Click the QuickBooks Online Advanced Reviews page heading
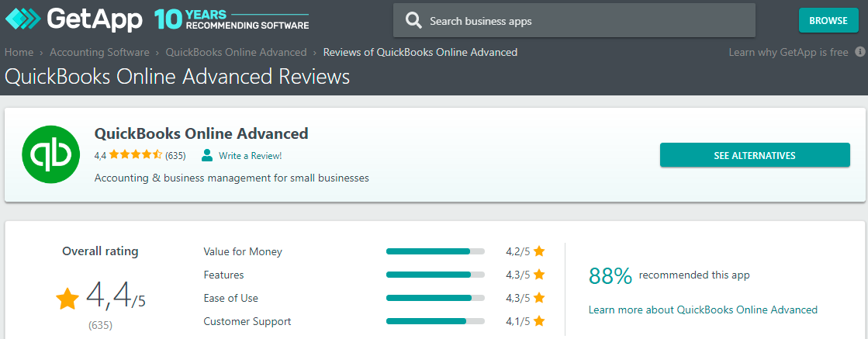The height and width of the screenshot is (339, 868). point(177,76)
